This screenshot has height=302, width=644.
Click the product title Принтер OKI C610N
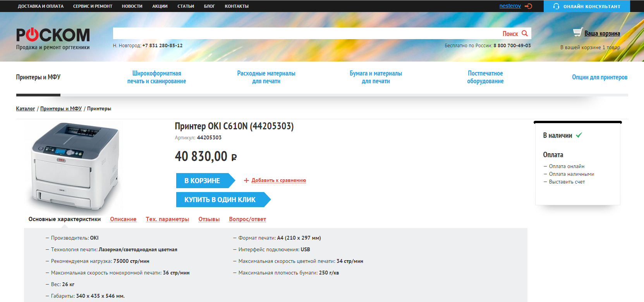[234, 126]
